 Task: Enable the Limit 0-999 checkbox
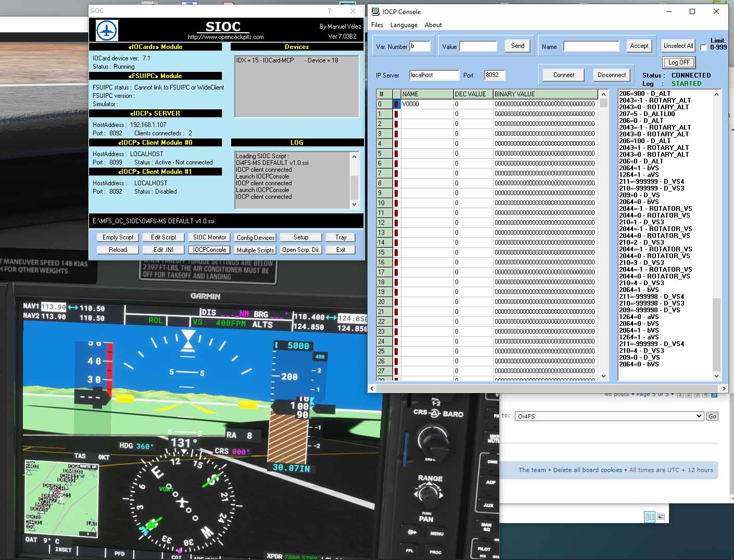coord(704,47)
